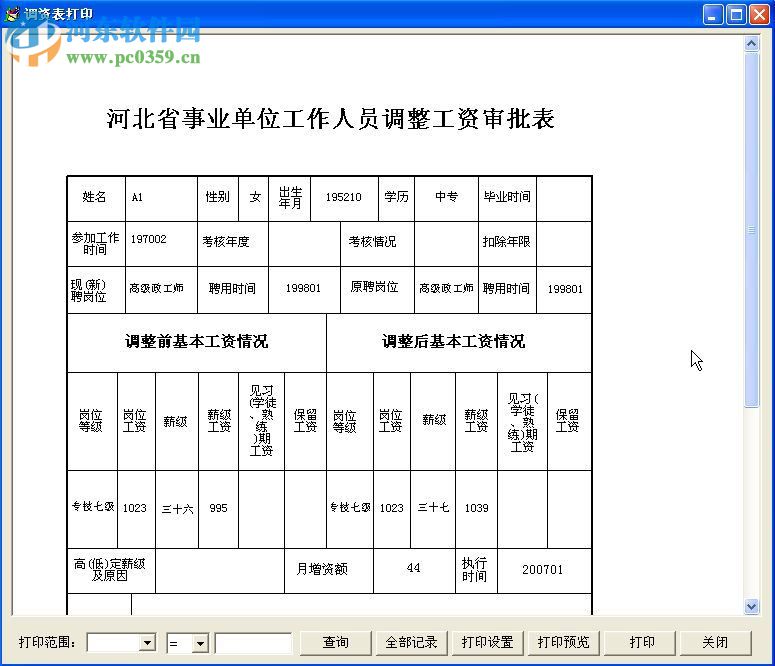Click the form title 河北省事业单位工作人员调整工资审批表

tap(330, 119)
